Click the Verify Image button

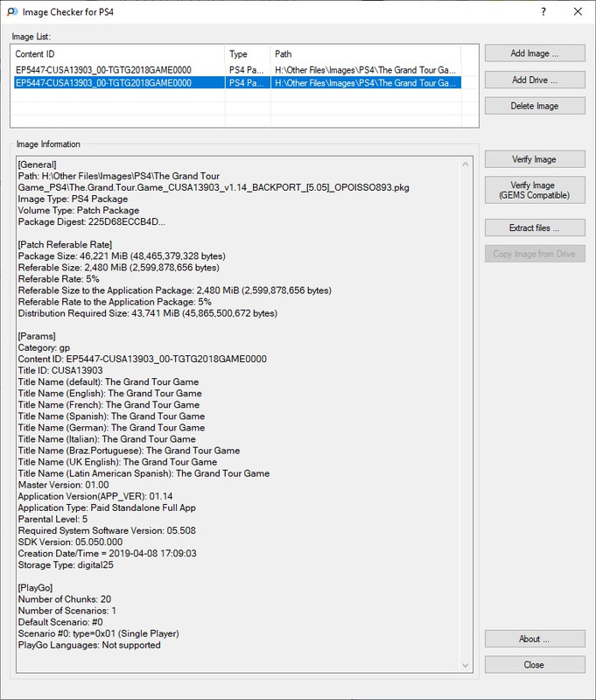point(535,159)
